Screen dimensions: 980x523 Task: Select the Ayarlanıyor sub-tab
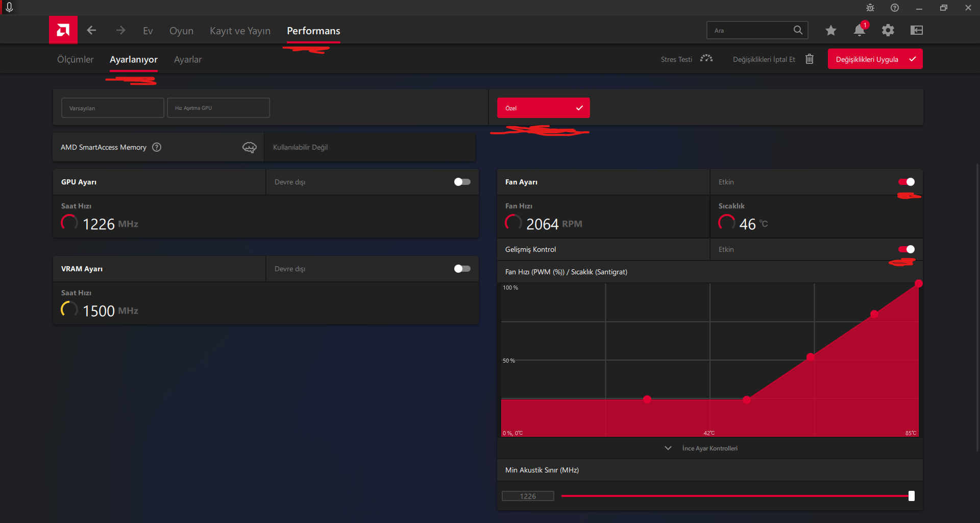pyautogui.click(x=134, y=59)
